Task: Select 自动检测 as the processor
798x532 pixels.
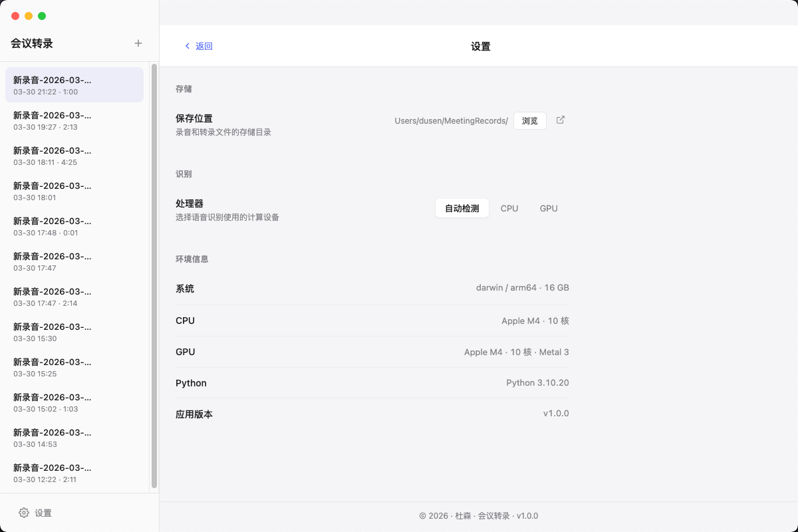Action: click(x=462, y=207)
